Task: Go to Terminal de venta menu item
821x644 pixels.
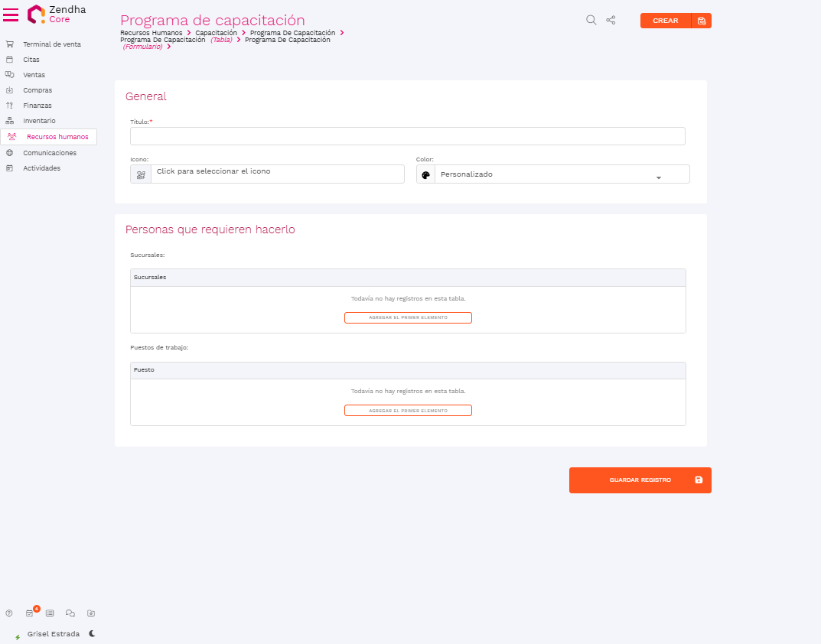Action: (51, 44)
